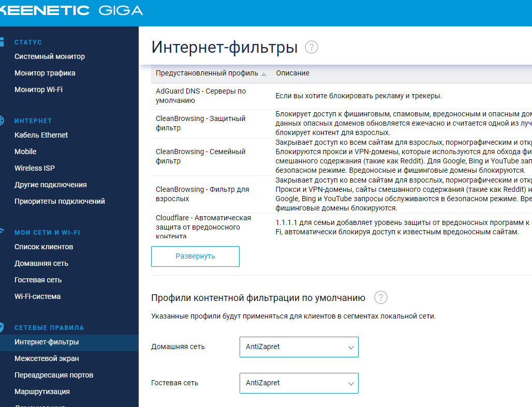Open Межсетевой экран page
This screenshot has height=407, width=532.
[47, 358]
